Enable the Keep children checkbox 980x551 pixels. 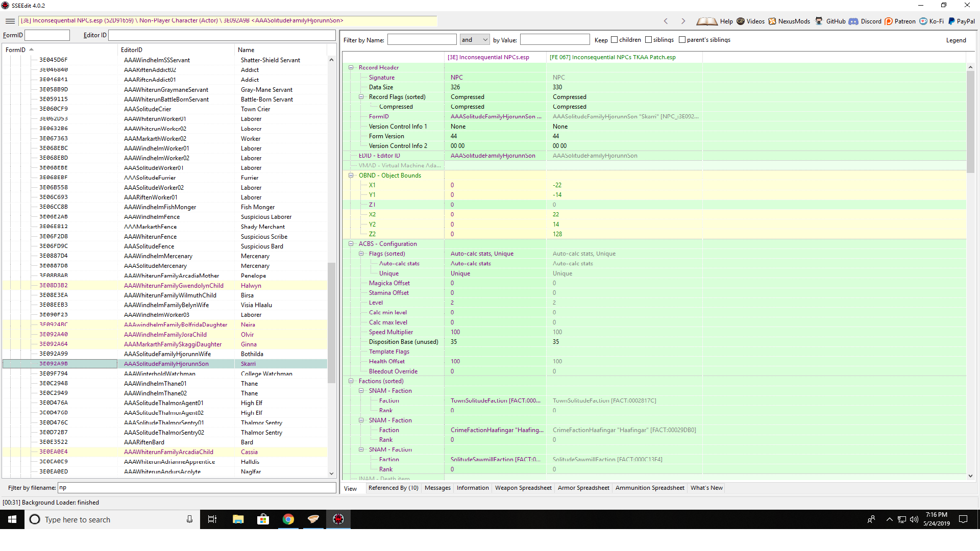point(615,40)
